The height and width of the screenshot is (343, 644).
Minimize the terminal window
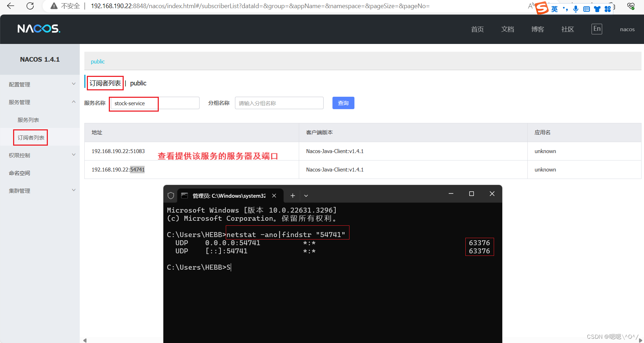(x=451, y=194)
